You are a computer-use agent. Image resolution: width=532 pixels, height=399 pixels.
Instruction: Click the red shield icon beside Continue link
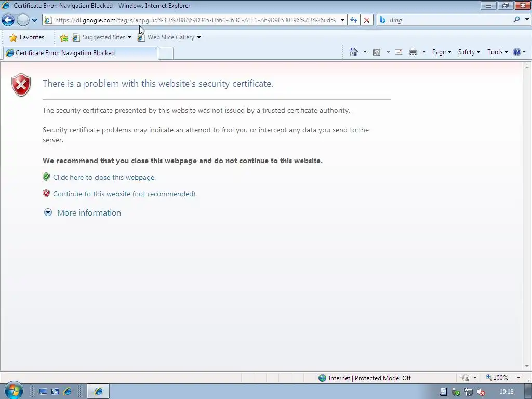tap(46, 193)
